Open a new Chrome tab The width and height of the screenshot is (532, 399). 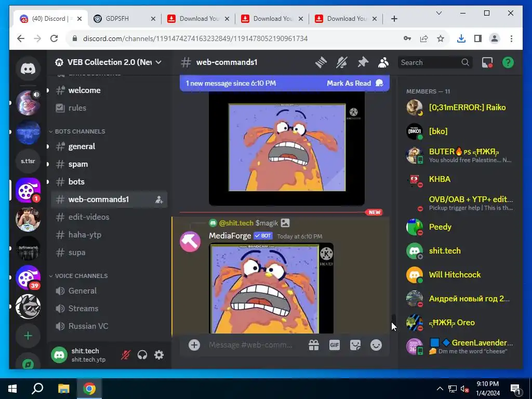(x=394, y=19)
